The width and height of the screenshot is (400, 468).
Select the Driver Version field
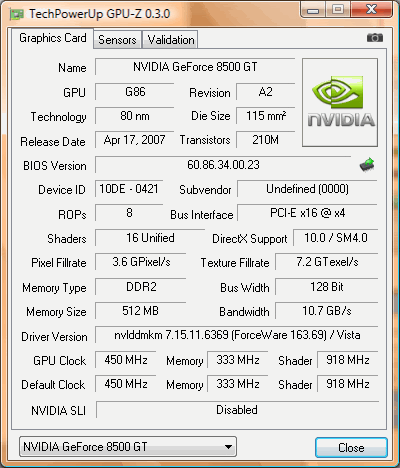[x=237, y=335]
